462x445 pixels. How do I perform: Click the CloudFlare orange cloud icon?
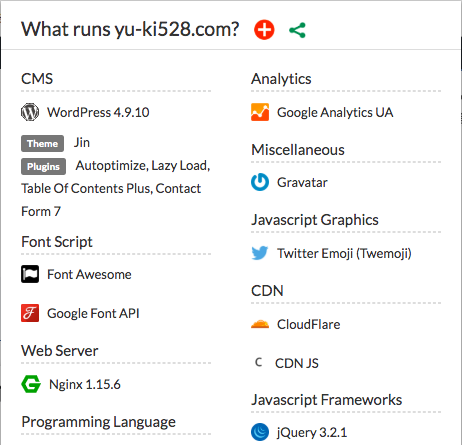coord(260,324)
